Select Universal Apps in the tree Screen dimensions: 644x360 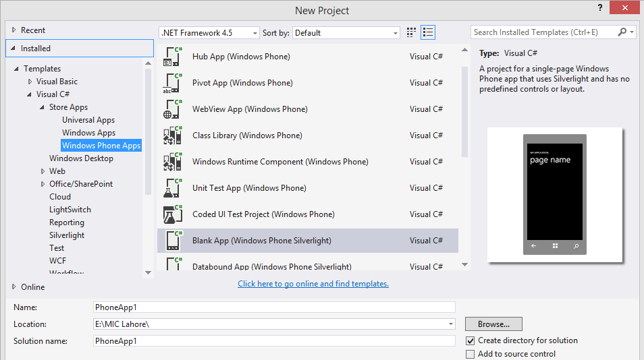click(88, 120)
